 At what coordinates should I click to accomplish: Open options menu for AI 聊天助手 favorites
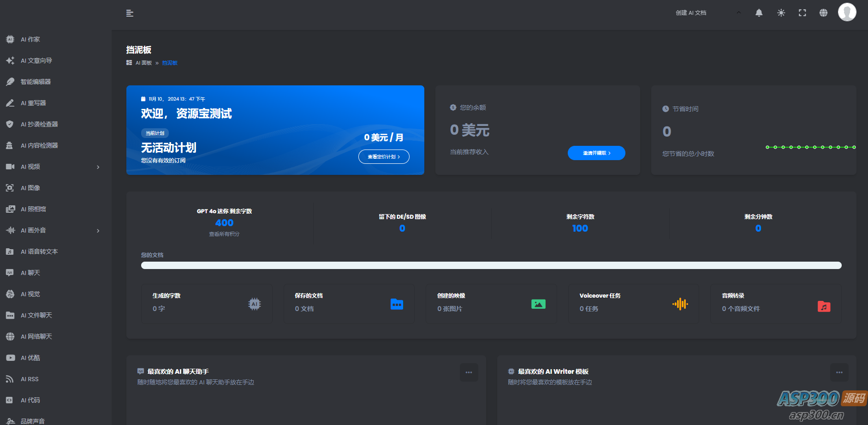(469, 372)
